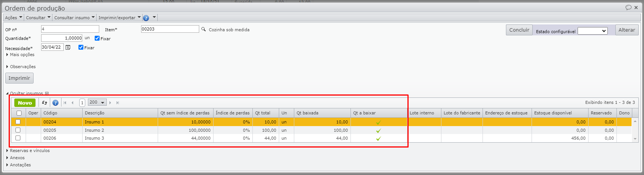
Task: Check the row checkbox for Insumo 2
Action: (18, 130)
